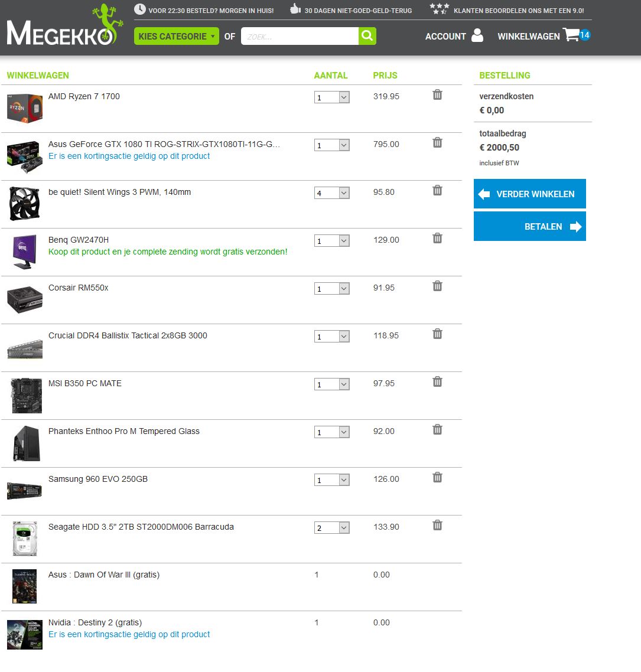
Task: Click the Megekko gecko logo
Action: (65, 26)
